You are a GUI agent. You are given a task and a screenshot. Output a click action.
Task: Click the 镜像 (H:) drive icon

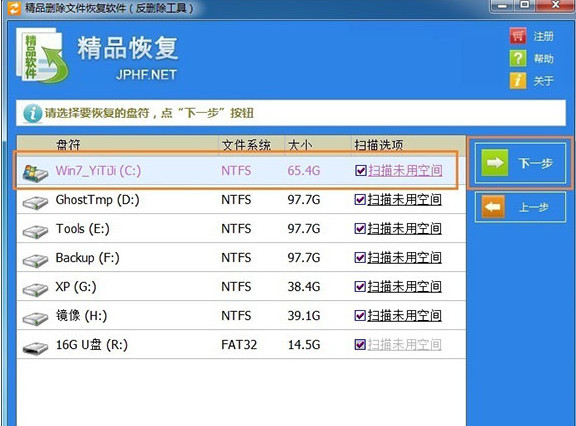point(35,318)
